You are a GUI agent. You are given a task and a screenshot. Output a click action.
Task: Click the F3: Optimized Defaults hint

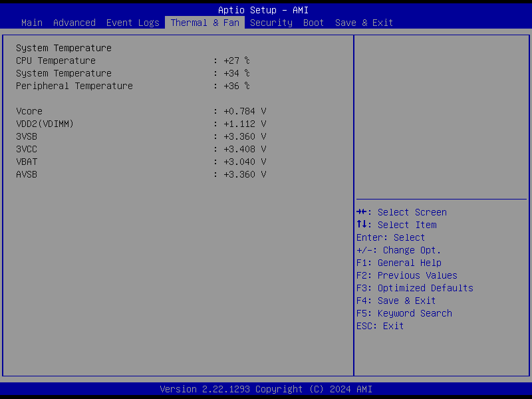415,288
